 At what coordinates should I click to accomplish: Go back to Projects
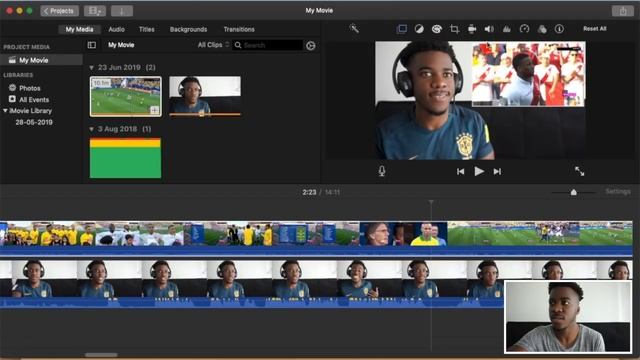[x=59, y=11]
